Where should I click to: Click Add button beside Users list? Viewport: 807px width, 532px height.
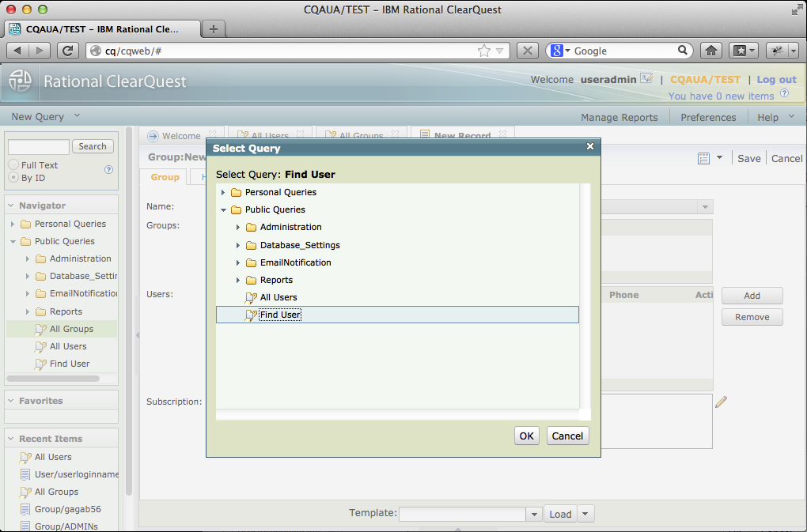tap(752, 296)
